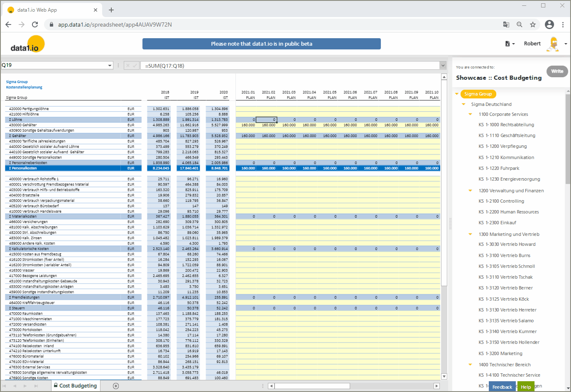This screenshot has width=571, height=392.
Task: Select KS 1-2100 Controlling
Action: click(501, 201)
